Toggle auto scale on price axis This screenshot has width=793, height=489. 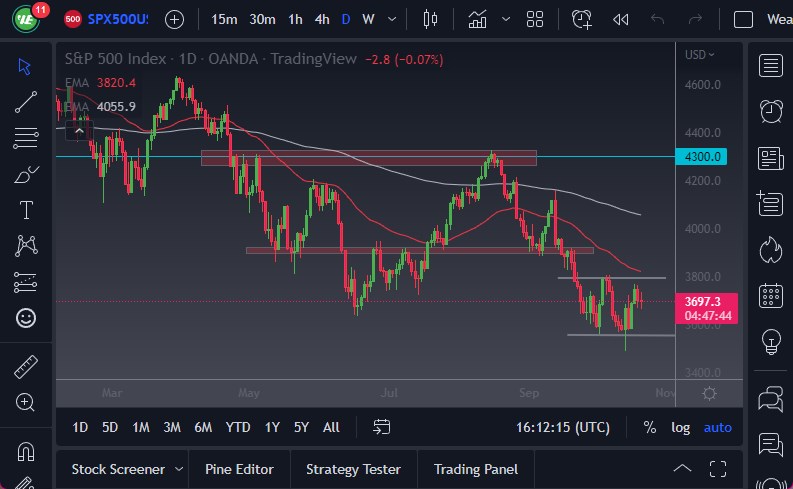(717, 427)
